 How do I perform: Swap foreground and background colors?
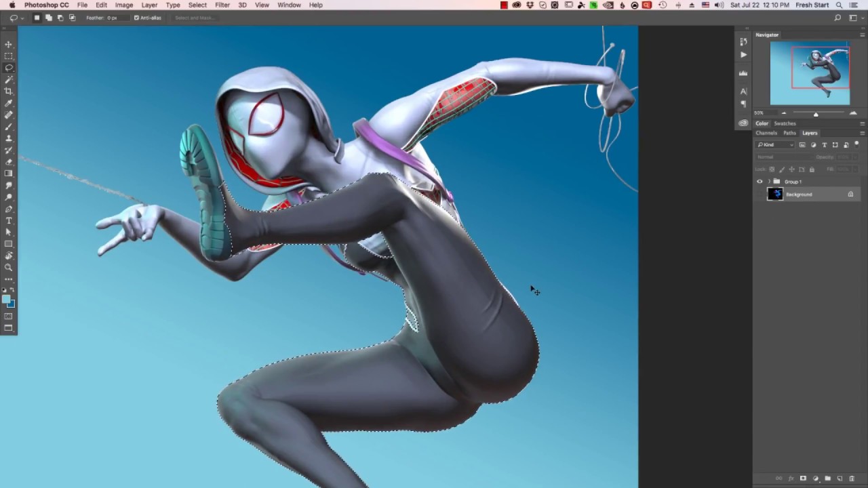(x=12, y=290)
